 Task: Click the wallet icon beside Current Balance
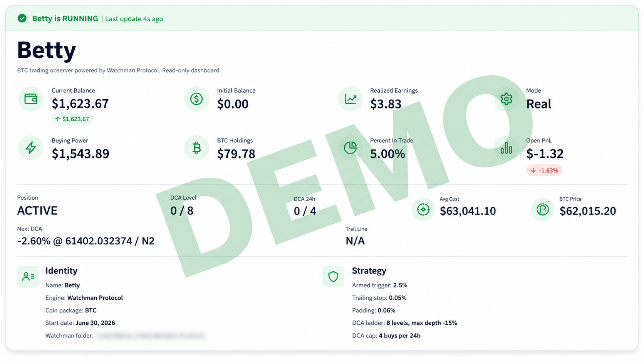tap(31, 99)
